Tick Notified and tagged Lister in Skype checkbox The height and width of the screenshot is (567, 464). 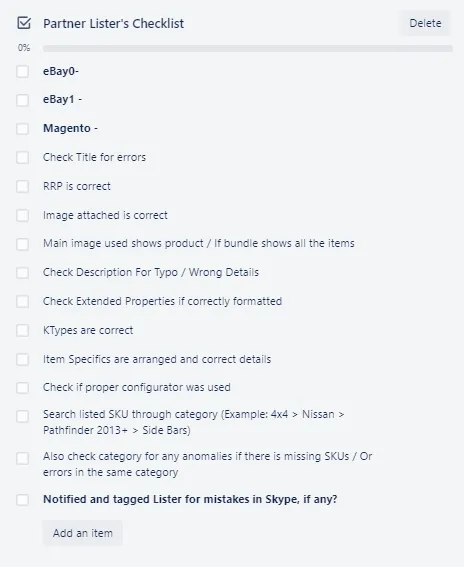point(22,500)
